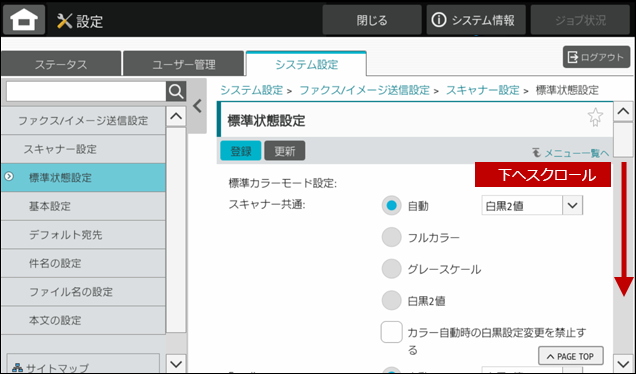Click the 登録 button

241,151
